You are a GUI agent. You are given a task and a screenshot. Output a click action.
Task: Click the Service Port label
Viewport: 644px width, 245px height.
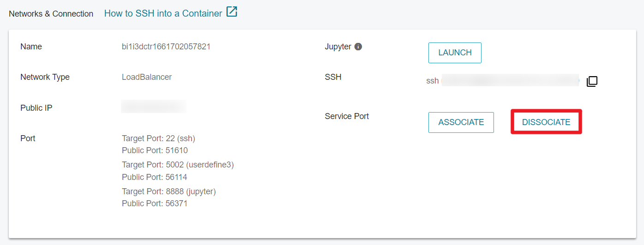pos(347,116)
